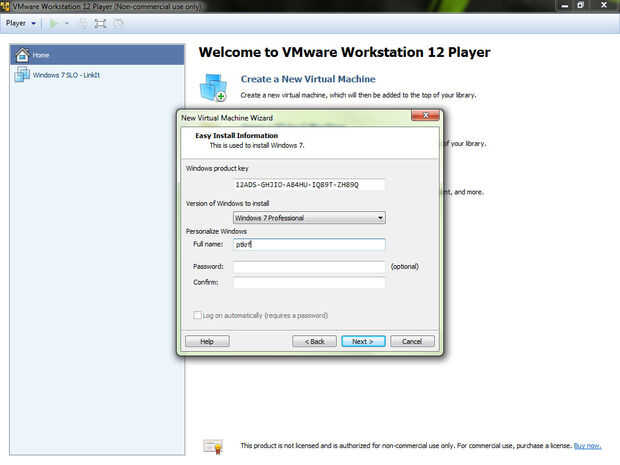The image size is (620, 465).
Task: Click the Back button in wizard
Action: (314, 341)
